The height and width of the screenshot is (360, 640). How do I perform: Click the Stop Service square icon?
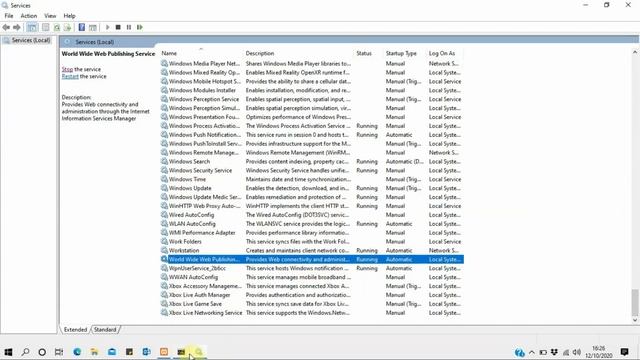[118, 27]
